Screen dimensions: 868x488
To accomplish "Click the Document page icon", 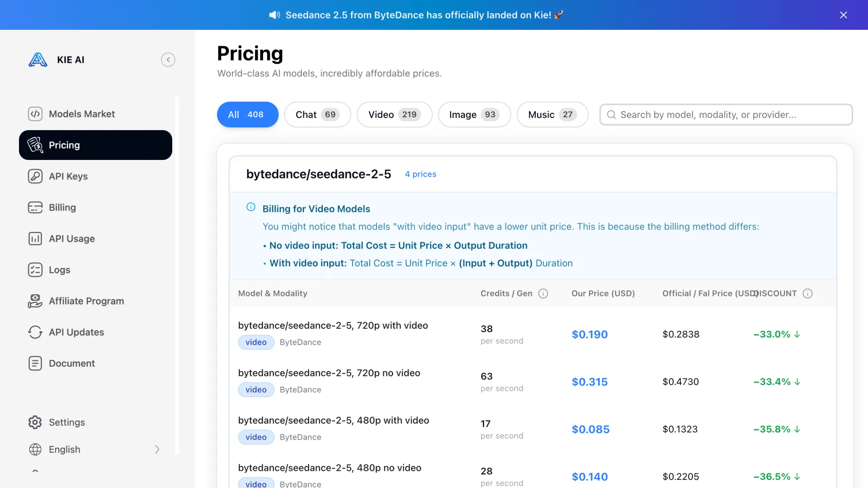I will tap(35, 363).
